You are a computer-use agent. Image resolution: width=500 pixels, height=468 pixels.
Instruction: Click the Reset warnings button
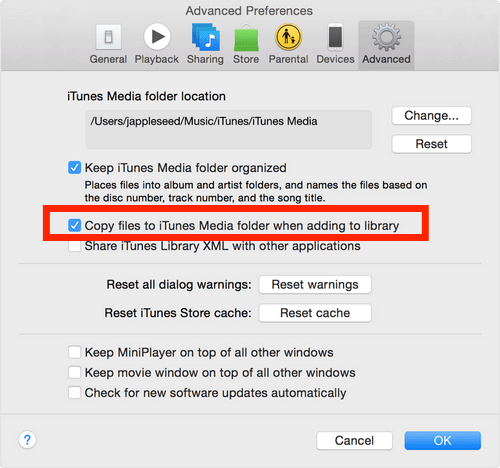(x=315, y=285)
